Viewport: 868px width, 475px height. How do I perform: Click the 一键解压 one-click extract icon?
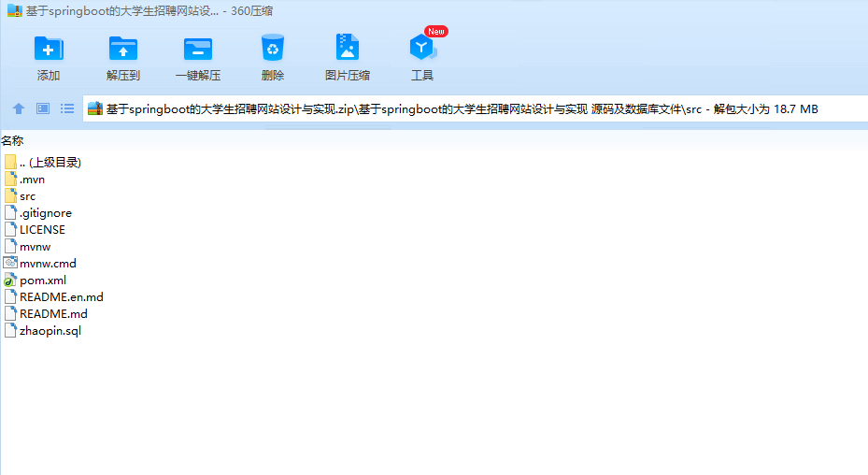[x=198, y=49]
